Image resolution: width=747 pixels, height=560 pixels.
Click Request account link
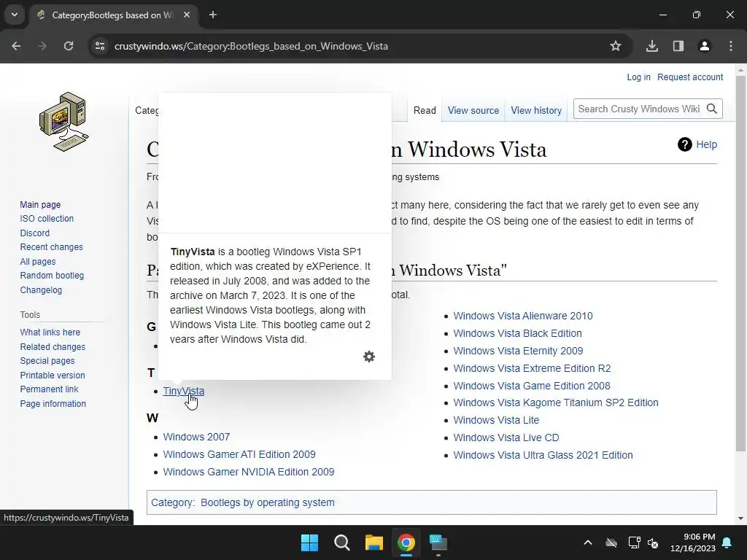coord(690,77)
